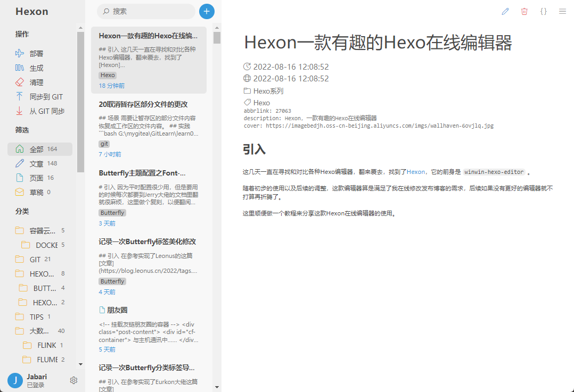Open post Hexon一款有趣的Hexo在线编... in list
This screenshot has width=574, height=392.
(x=149, y=60)
